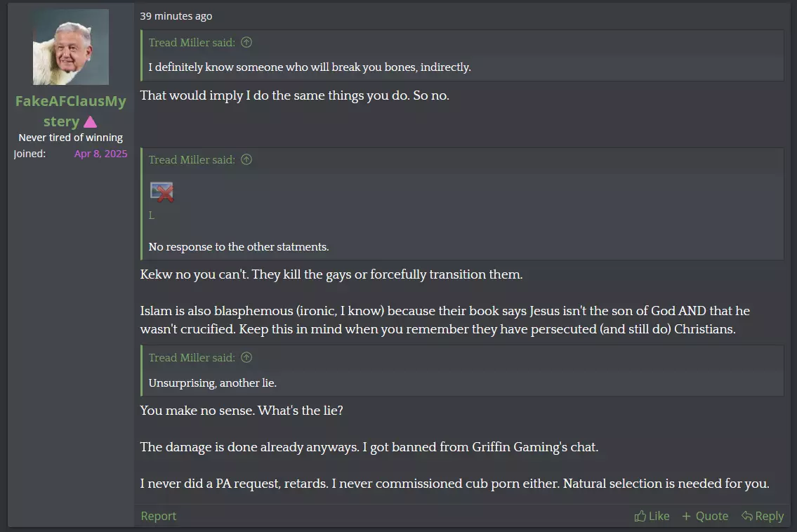Click the Quote button text

tap(711, 516)
